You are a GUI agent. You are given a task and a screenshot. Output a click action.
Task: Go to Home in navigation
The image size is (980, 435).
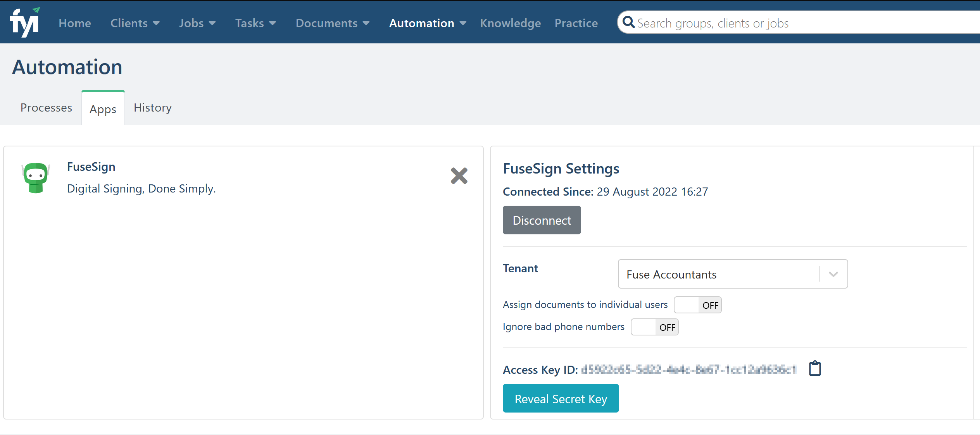[75, 23]
